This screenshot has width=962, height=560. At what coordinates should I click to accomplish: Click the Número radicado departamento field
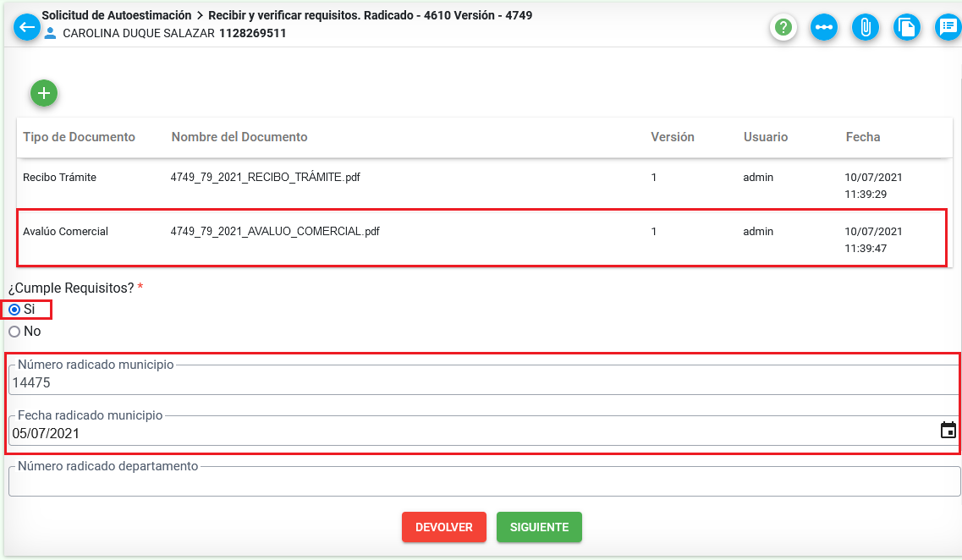click(484, 481)
